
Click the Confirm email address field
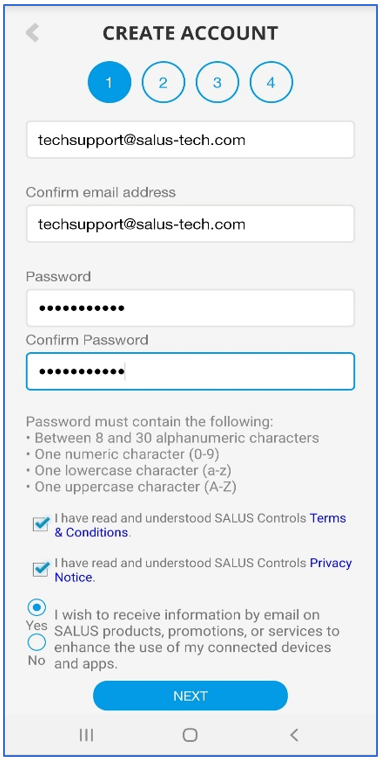tap(190, 224)
